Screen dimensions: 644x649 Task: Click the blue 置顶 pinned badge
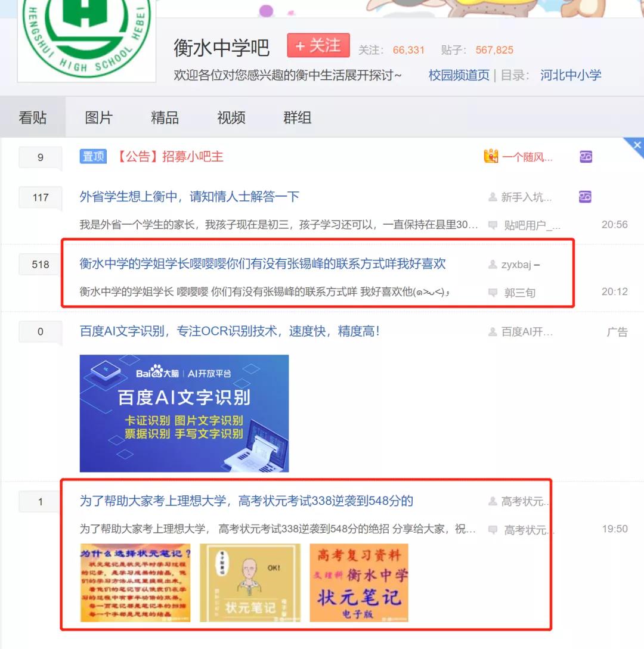[93, 157]
